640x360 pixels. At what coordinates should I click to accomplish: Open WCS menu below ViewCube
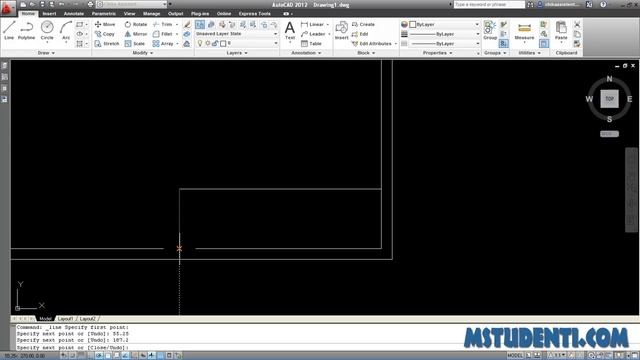point(609,134)
